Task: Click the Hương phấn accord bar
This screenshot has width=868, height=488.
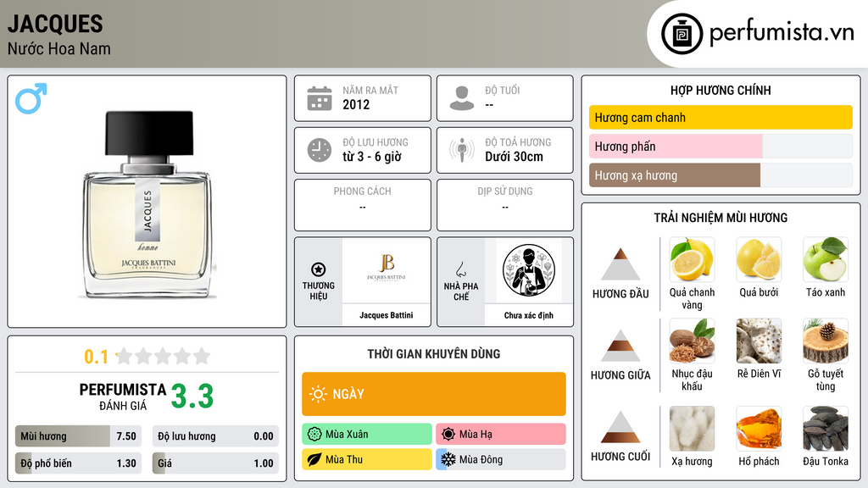Action: 721,147
